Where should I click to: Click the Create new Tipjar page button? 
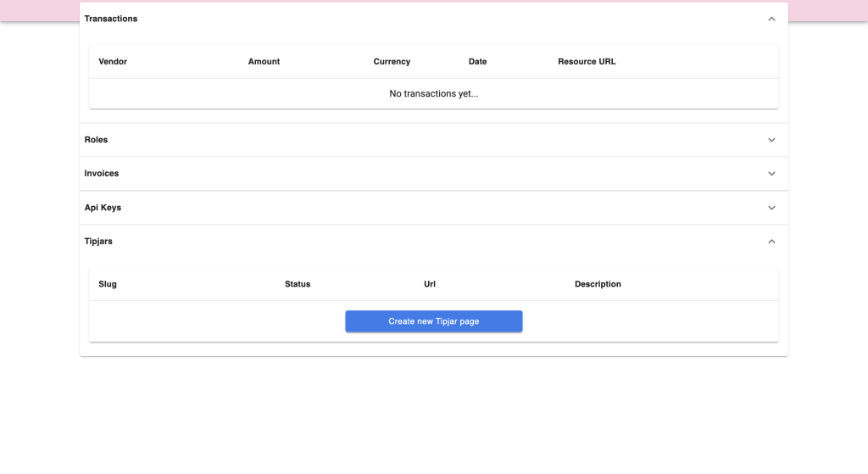pyautogui.click(x=433, y=321)
